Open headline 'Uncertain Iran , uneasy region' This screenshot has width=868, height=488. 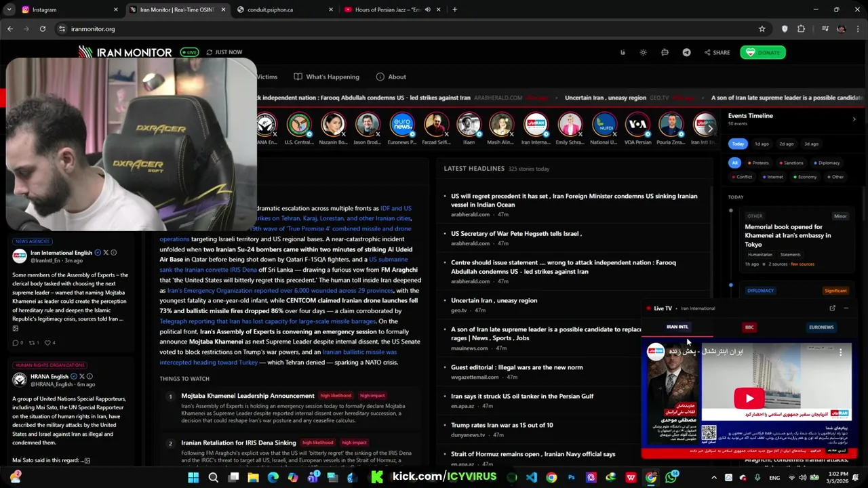pyautogui.click(x=494, y=300)
